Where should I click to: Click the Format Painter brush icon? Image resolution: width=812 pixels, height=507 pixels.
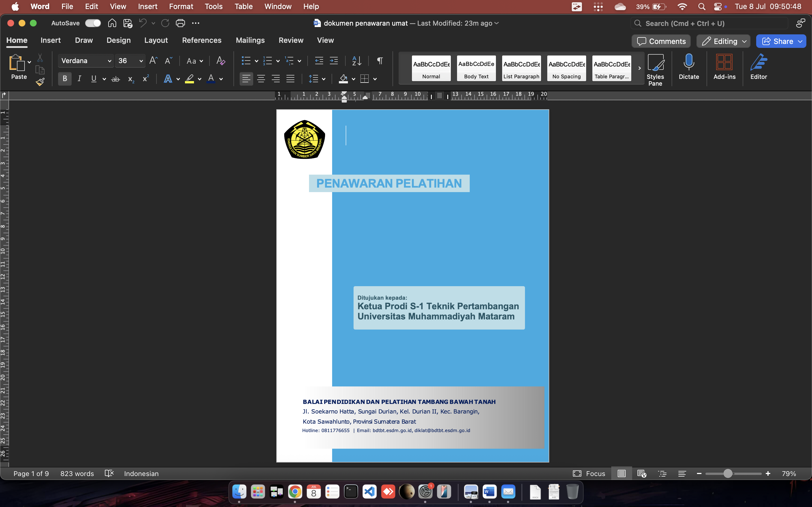[40, 81]
